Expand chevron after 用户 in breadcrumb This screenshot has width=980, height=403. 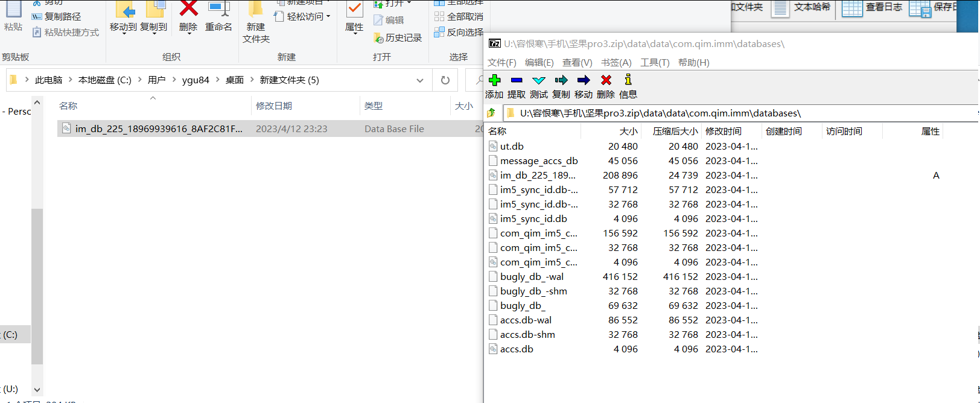(174, 80)
